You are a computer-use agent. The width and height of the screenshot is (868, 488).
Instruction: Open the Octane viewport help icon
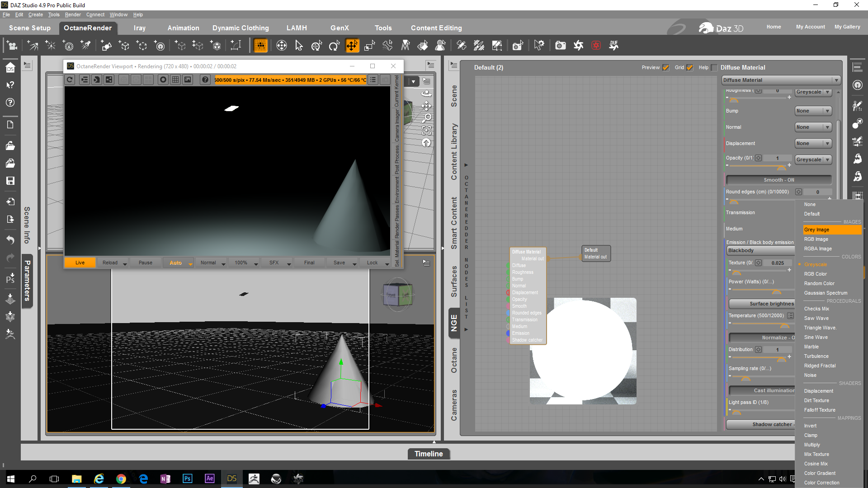click(x=205, y=80)
